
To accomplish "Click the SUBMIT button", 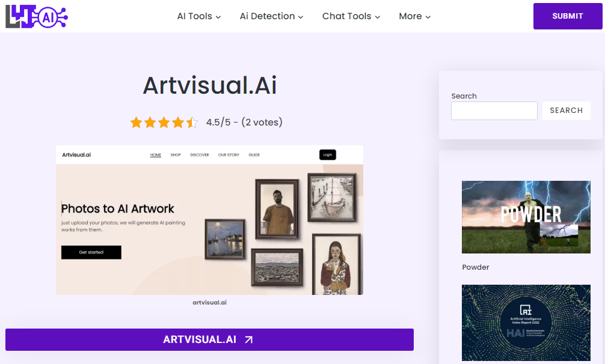I will point(567,16).
